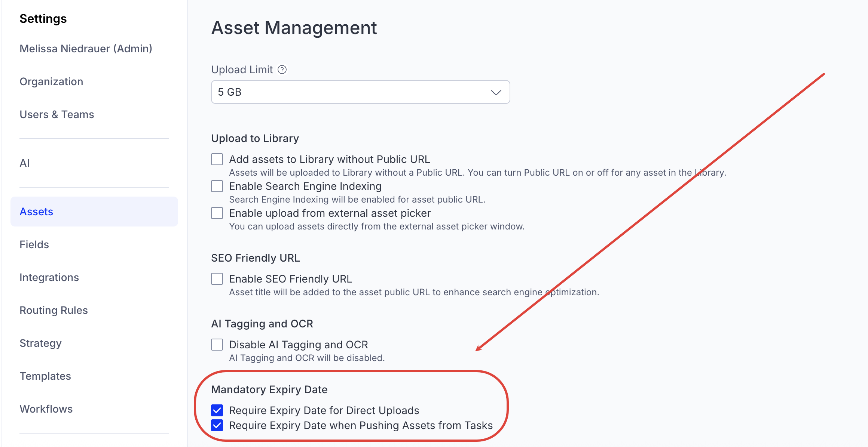Open Melissa Niedrauer (Admin) settings
The width and height of the screenshot is (868, 447).
pyautogui.click(x=86, y=49)
